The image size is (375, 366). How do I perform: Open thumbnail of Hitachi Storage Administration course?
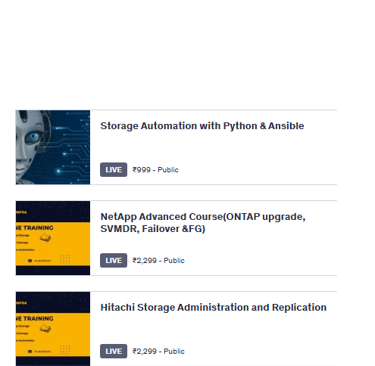point(53,329)
